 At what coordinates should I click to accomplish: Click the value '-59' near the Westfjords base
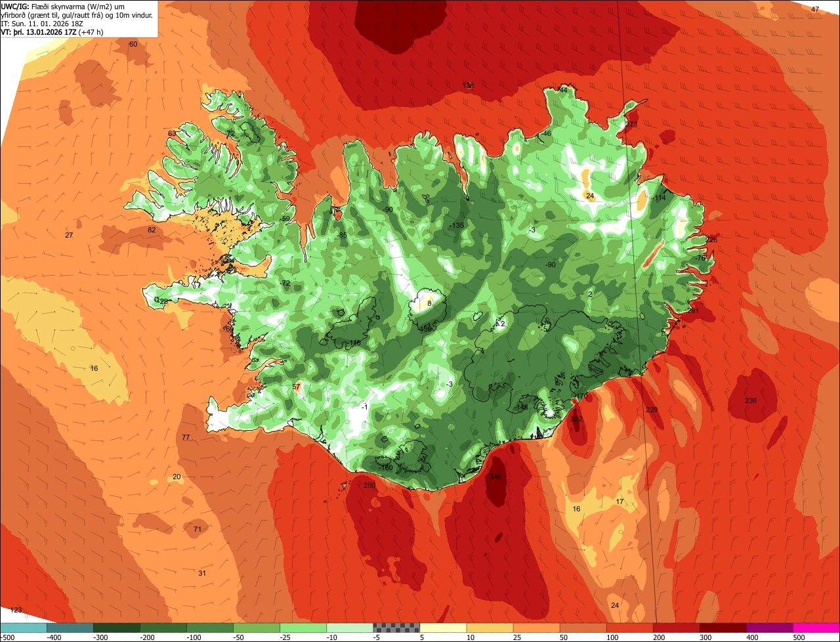(x=285, y=219)
